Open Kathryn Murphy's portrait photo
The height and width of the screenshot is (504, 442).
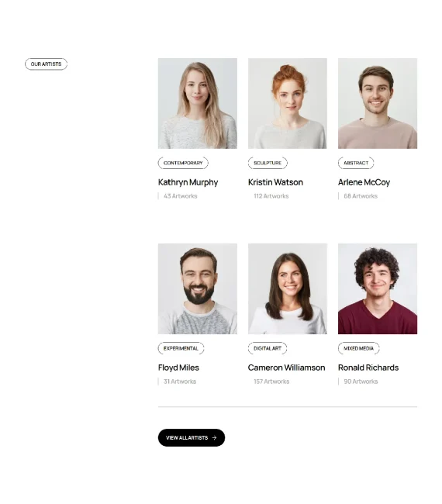point(198,103)
